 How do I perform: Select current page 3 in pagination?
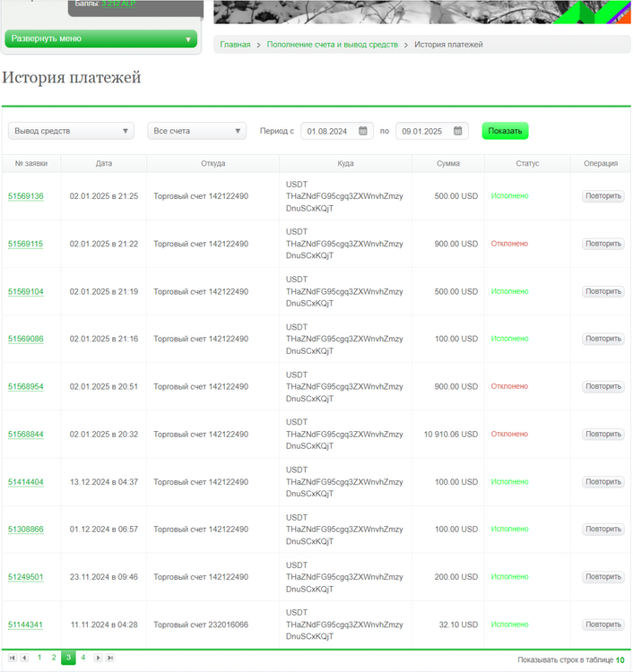pos(68,658)
